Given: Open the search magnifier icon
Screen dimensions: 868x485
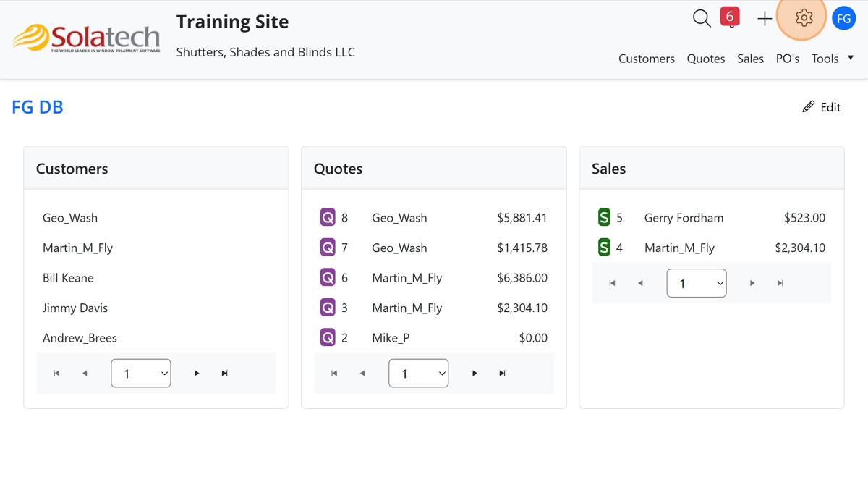Looking at the screenshot, I should coord(702,18).
